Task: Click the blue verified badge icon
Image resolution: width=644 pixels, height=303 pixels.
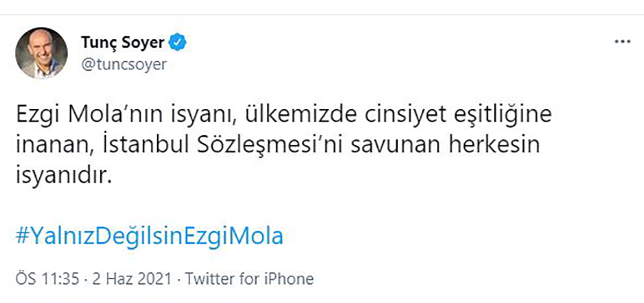Action: [178, 42]
